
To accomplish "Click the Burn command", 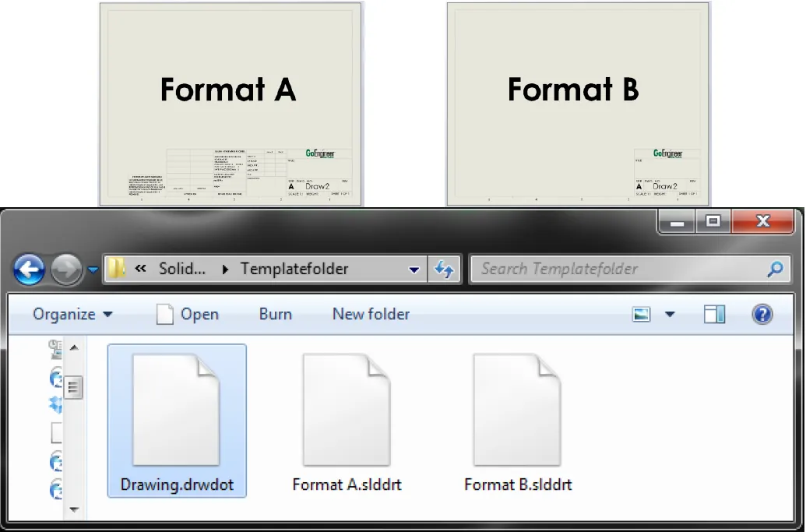I will coord(275,314).
